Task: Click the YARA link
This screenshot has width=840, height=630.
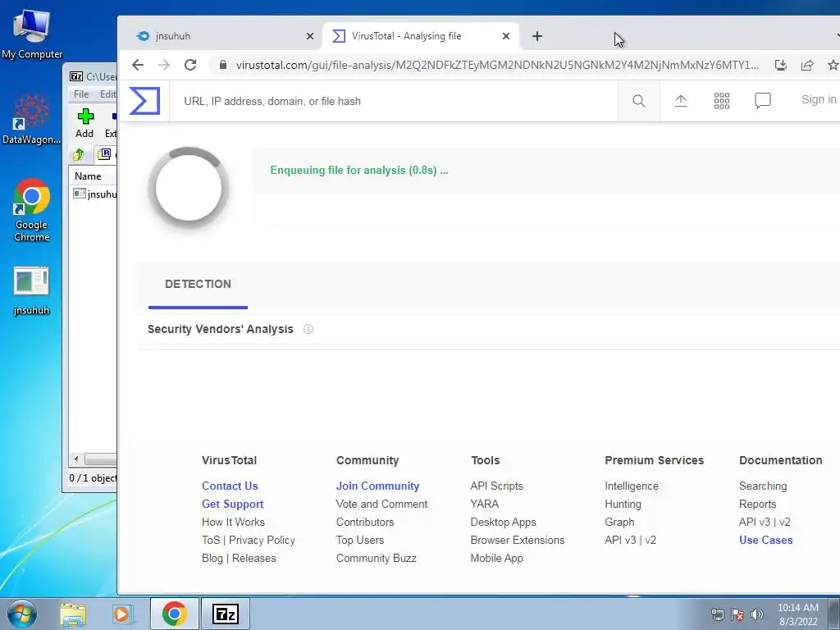Action: (484, 504)
